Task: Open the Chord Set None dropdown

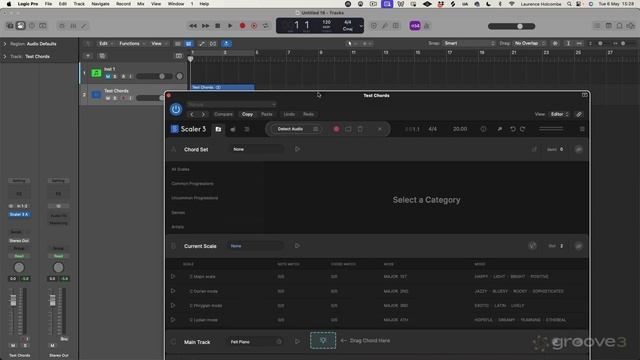Action: [257, 149]
